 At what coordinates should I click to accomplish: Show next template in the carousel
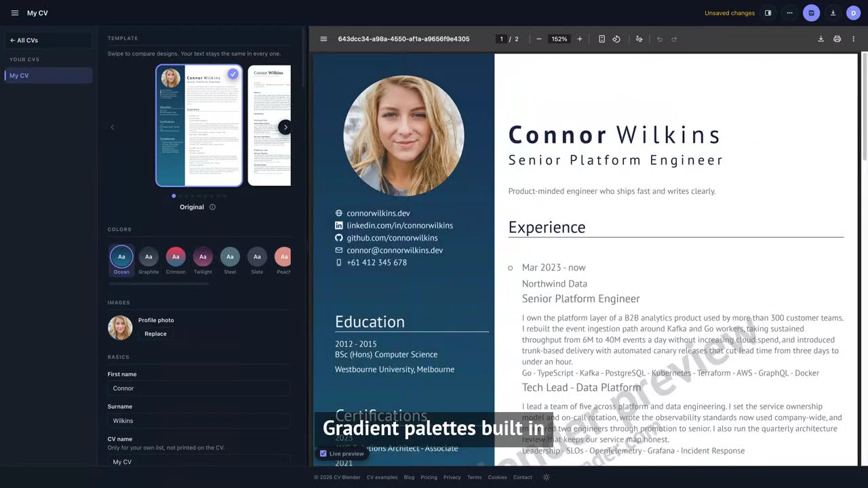point(285,127)
